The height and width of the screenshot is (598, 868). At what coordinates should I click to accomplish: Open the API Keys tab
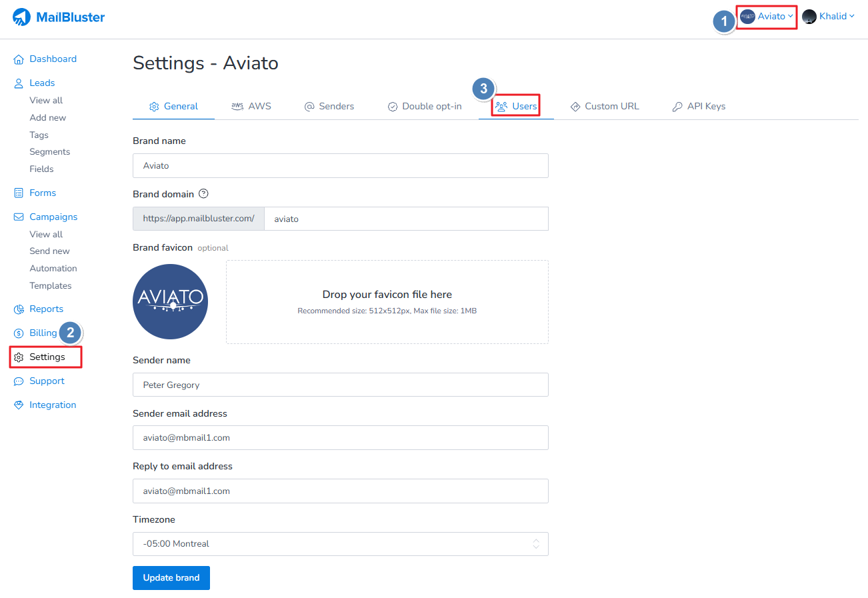[699, 107]
